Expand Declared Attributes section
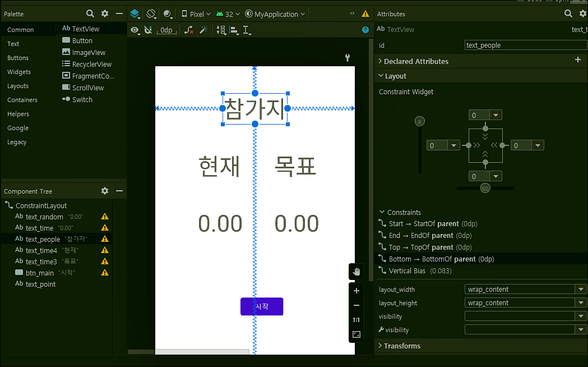 coord(380,61)
